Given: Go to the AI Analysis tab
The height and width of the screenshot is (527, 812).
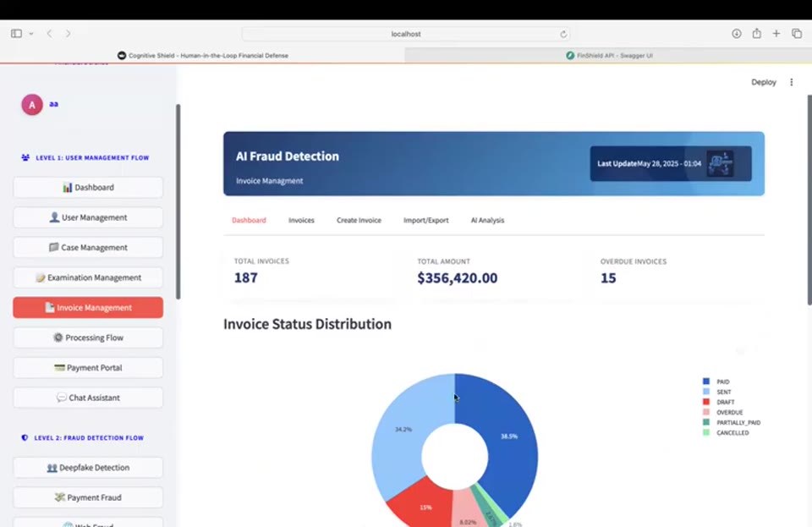Looking at the screenshot, I should [487, 220].
